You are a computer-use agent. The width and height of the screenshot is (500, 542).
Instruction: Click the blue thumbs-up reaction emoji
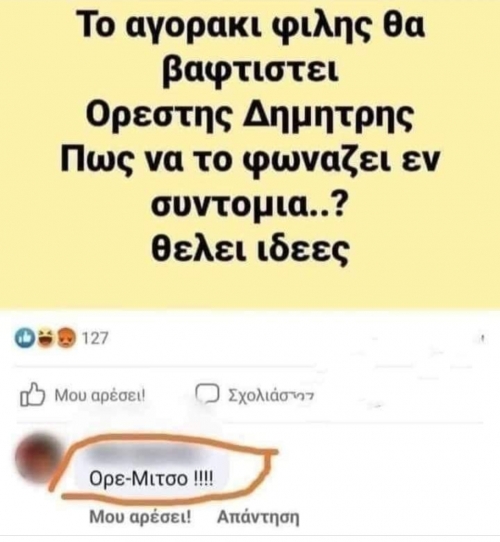(x=25, y=338)
